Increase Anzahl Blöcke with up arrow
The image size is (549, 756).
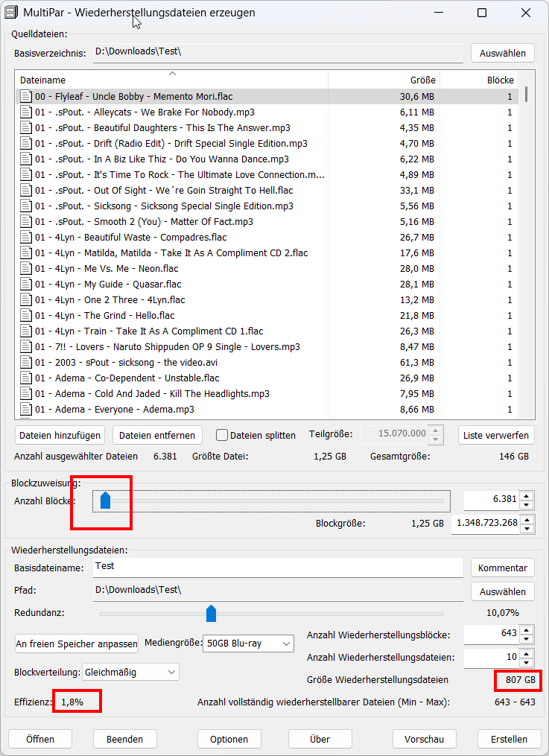527,495
